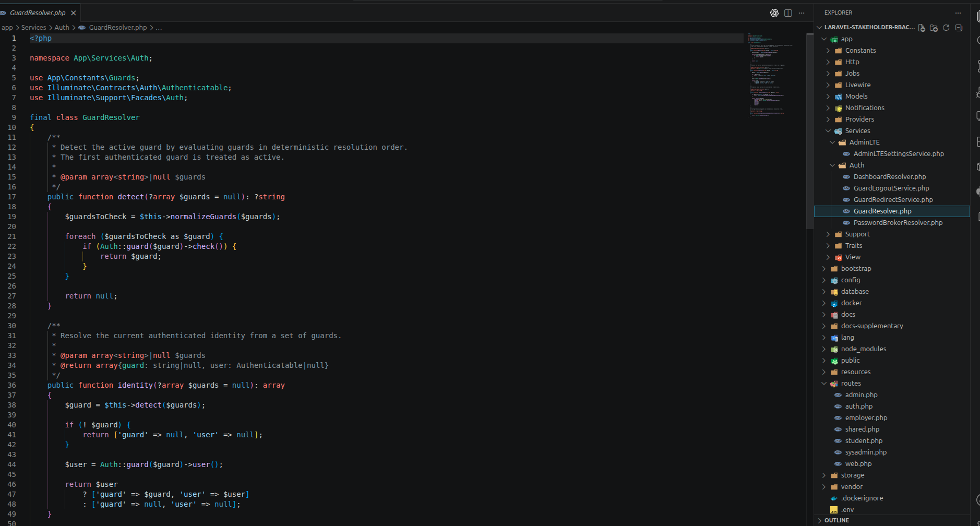Click the breadcrumb trailing ellipsis symbol
The height and width of the screenshot is (526, 980).
point(159,28)
